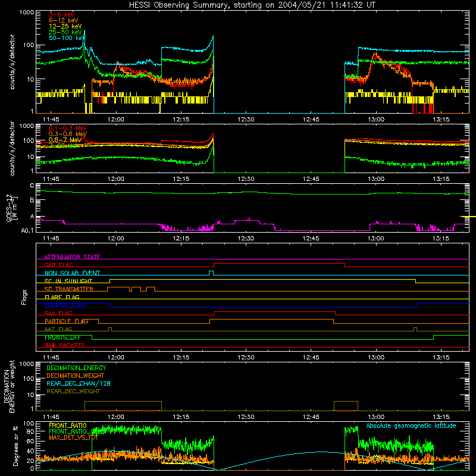Image resolution: width=476 pixels, height=476 pixels.
Task: Select the SAA_FLAG label
Action: click(x=58, y=313)
